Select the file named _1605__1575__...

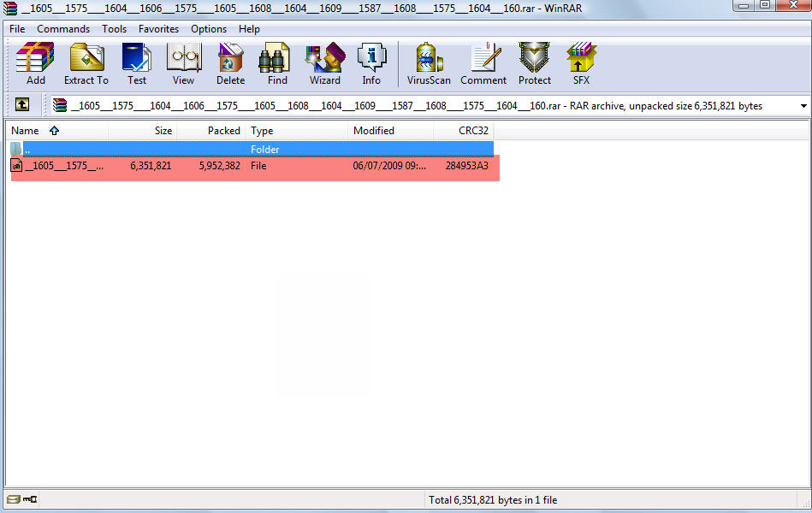point(64,166)
